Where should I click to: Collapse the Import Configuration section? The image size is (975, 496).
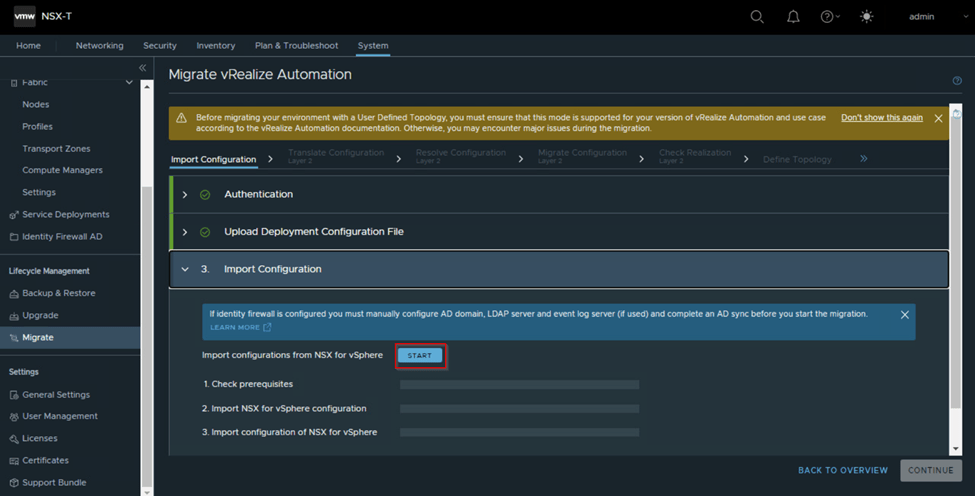(185, 269)
